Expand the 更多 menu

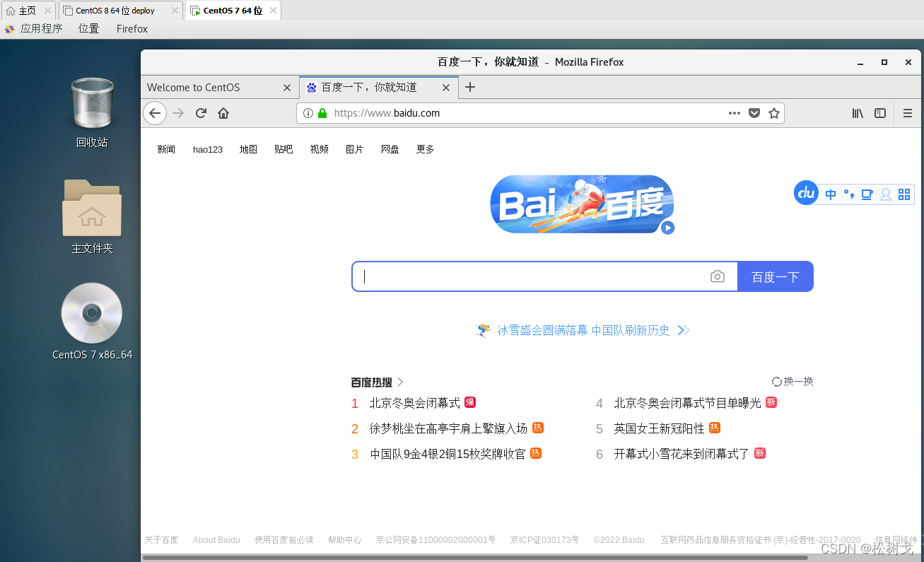[x=425, y=149]
